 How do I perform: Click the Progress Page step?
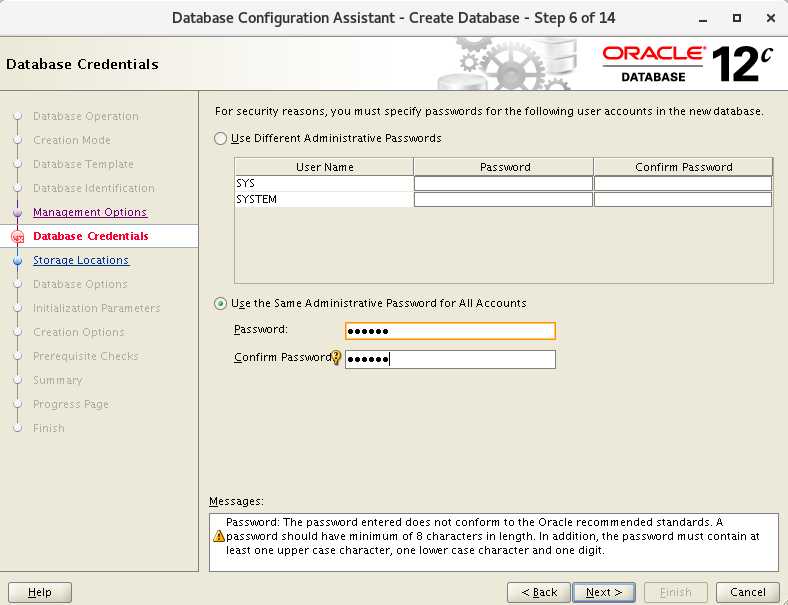(x=71, y=405)
